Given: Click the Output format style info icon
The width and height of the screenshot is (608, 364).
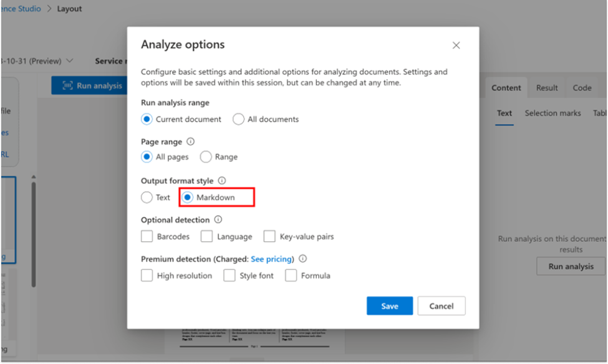Looking at the screenshot, I should click(222, 181).
